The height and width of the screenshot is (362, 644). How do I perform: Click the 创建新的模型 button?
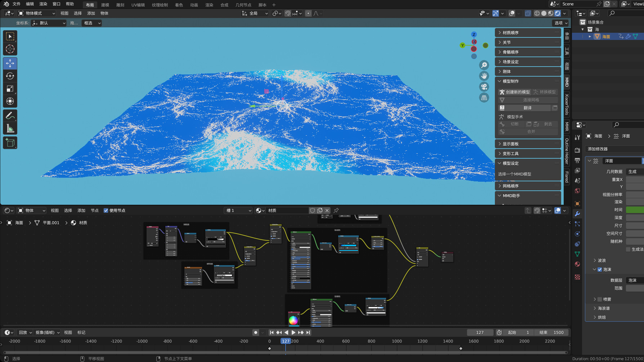[x=515, y=92]
